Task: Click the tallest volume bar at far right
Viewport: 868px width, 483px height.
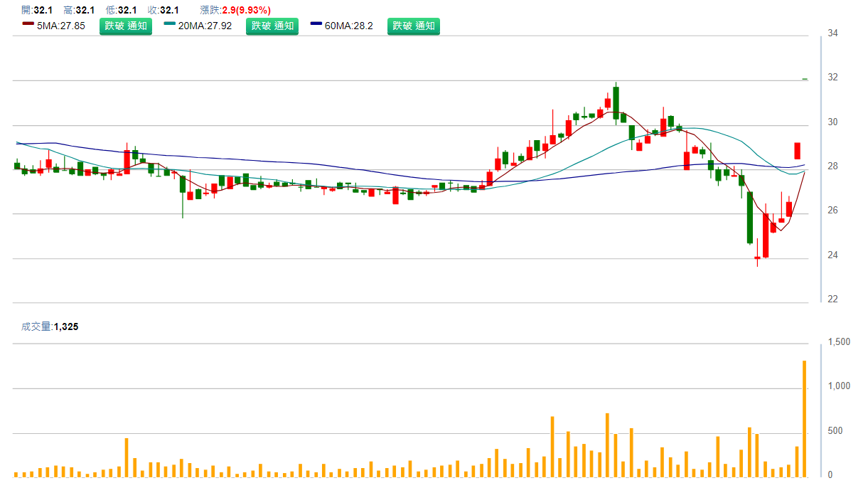Action: coord(805,418)
